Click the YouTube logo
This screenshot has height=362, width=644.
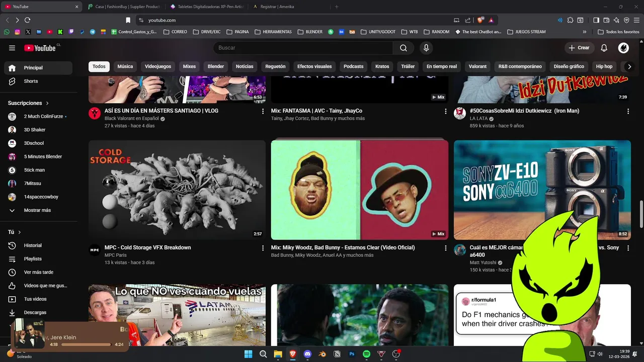(x=40, y=48)
